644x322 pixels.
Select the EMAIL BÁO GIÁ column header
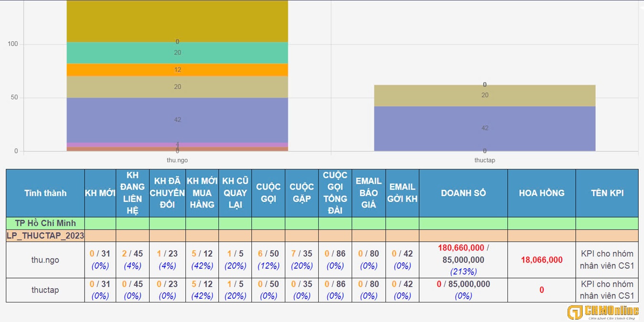368,193
